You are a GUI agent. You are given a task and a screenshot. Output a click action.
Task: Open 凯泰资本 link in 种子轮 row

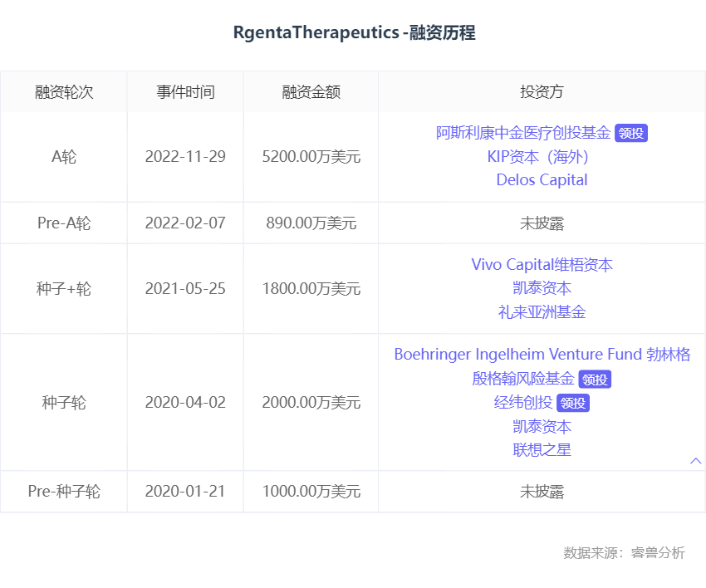point(542,426)
